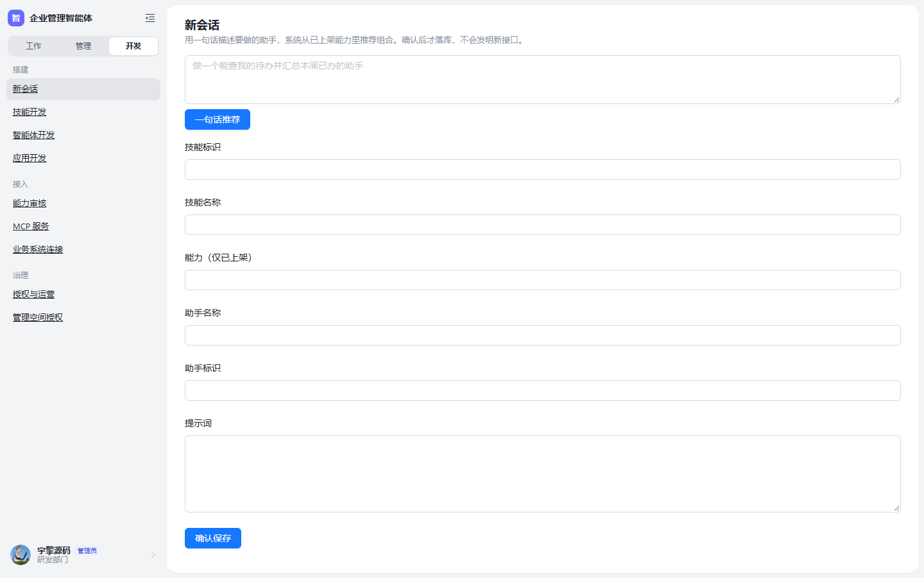Click the 确认保存 button
Viewport: 924px width, 578px height.
click(213, 538)
